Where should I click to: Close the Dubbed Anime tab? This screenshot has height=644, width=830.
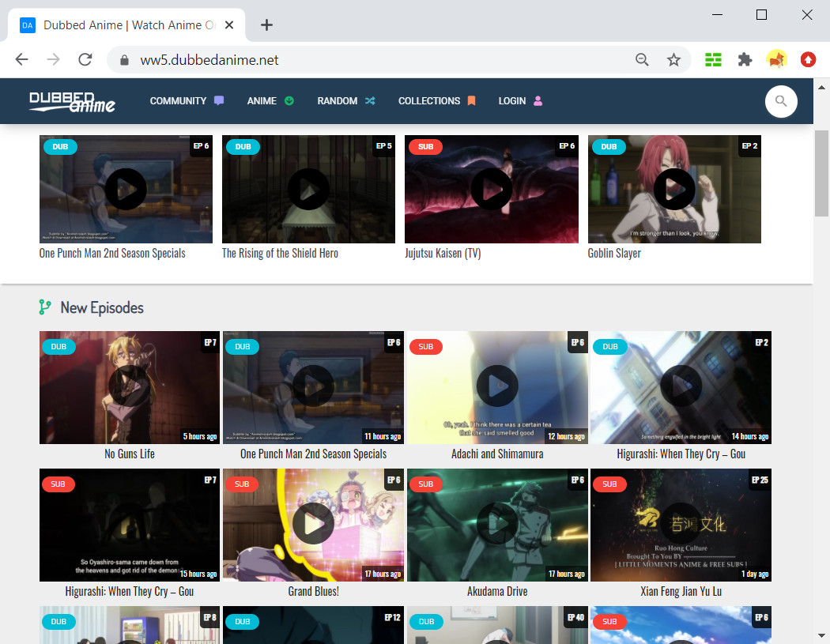[229, 24]
